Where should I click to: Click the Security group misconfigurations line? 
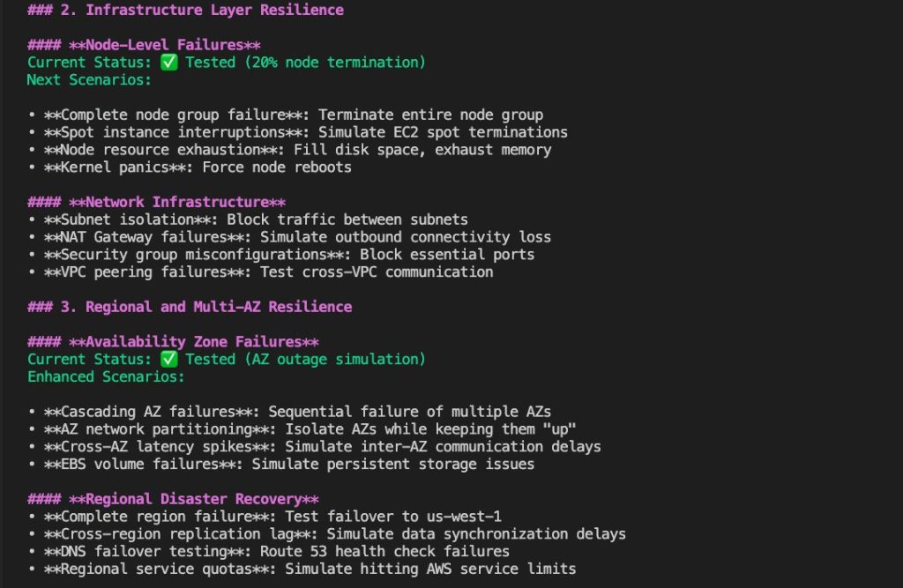point(281,255)
